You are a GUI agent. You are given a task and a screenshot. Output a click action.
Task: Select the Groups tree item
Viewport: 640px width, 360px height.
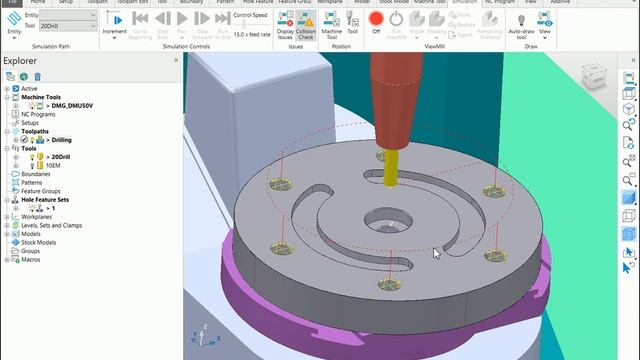[x=30, y=251]
